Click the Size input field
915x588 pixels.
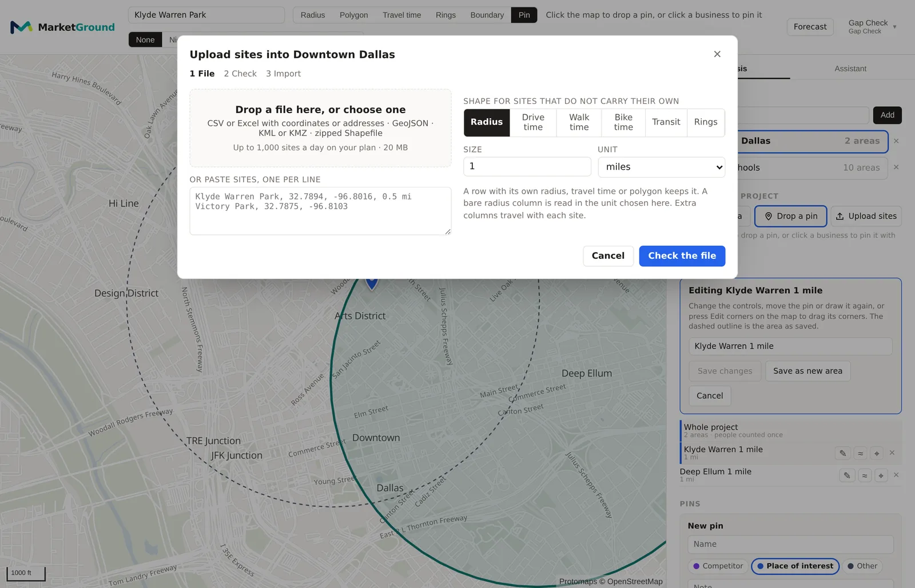coord(527,166)
